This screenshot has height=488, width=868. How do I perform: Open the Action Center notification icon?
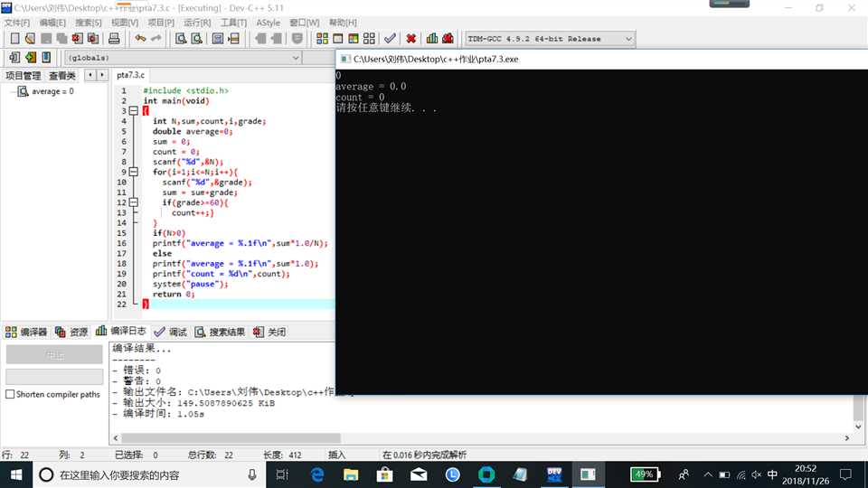[845, 474]
